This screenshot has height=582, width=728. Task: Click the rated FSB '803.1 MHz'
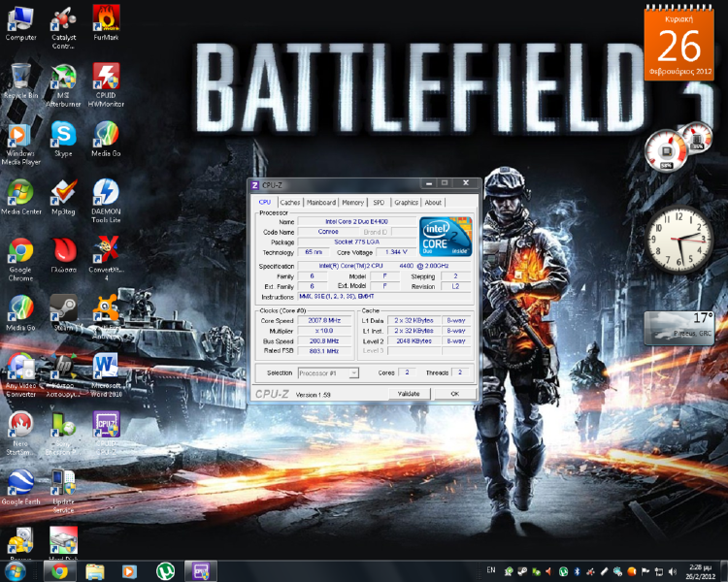[x=324, y=351]
